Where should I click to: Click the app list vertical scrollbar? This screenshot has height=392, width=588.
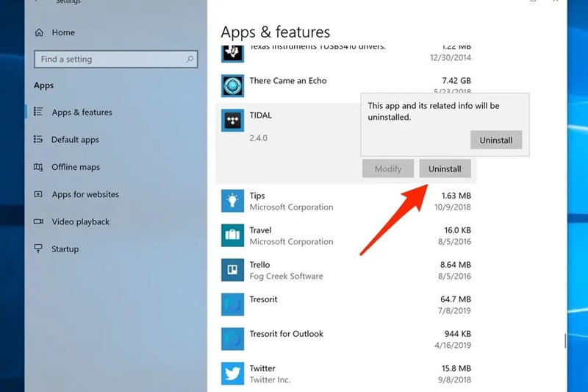pyautogui.click(x=564, y=341)
